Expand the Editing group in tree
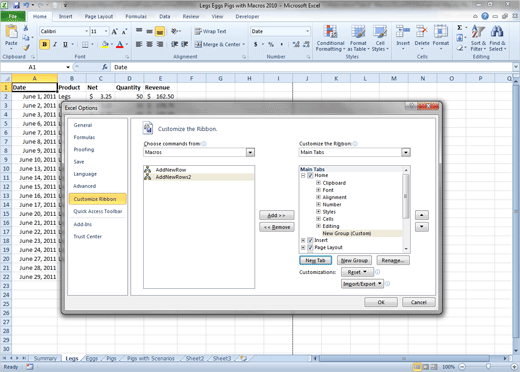Viewport: 520px width, 372px height. click(318, 226)
